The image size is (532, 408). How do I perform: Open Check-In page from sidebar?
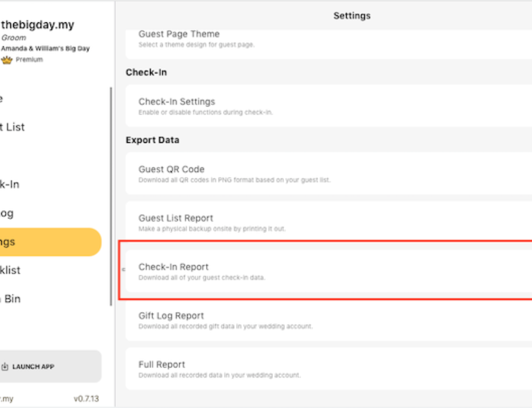[11, 185]
